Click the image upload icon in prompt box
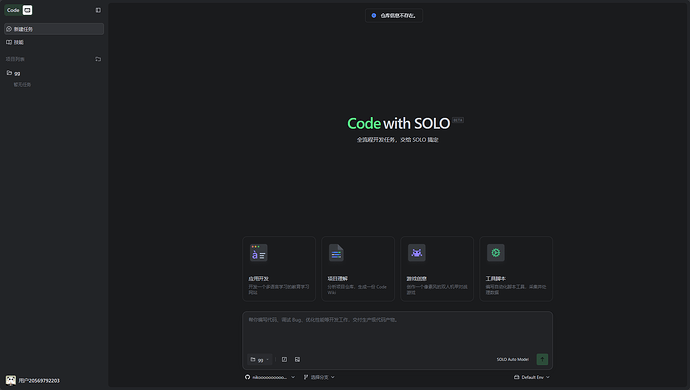This screenshot has width=690, height=390. [x=297, y=360]
